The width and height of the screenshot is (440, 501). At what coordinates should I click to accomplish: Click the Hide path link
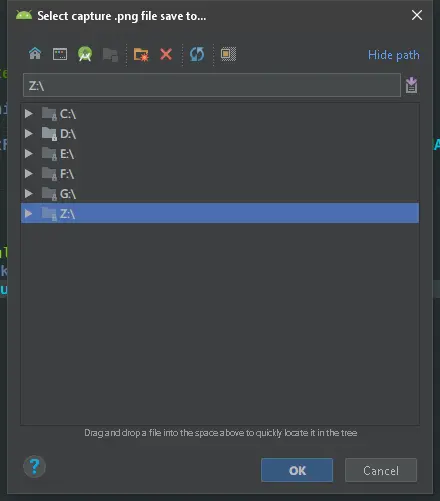[394, 55]
